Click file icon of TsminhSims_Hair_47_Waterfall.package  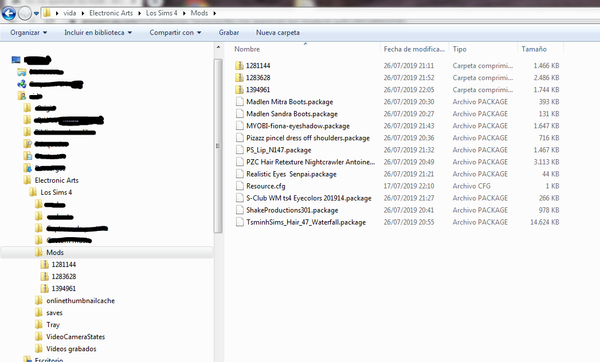click(240, 222)
